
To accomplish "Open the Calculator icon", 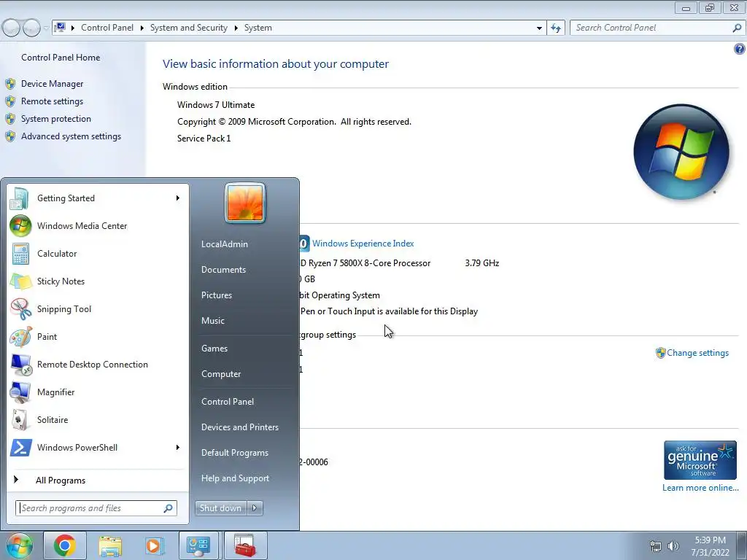I will [20, 253].
